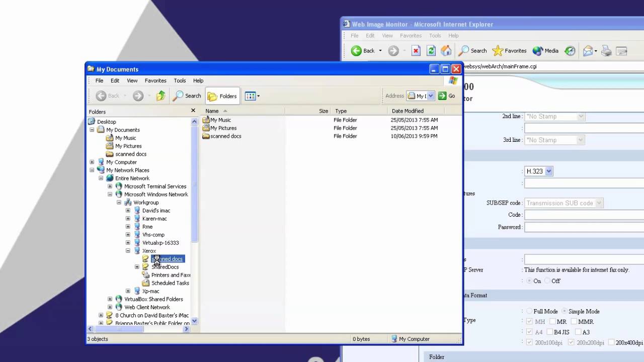Toggle the MR checkbox
Image resolution: width=644 pixels, height=362 pixels.
(x=553, y=322)
